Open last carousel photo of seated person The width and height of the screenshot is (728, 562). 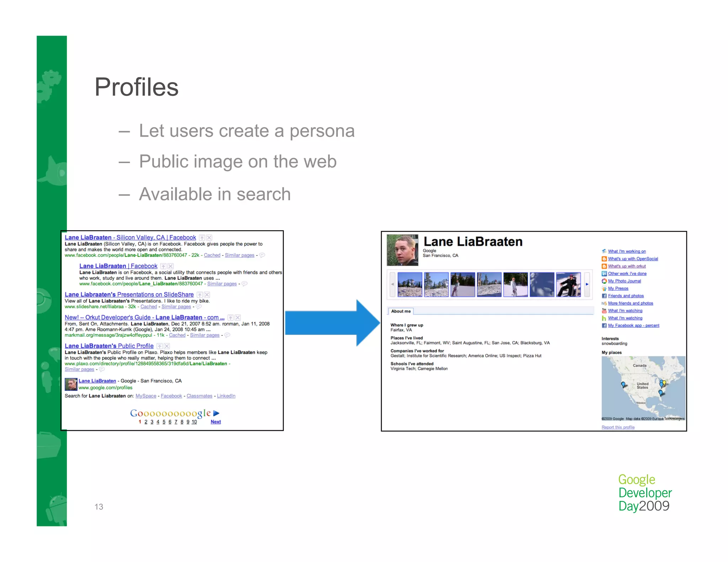[x=568, y=284]
